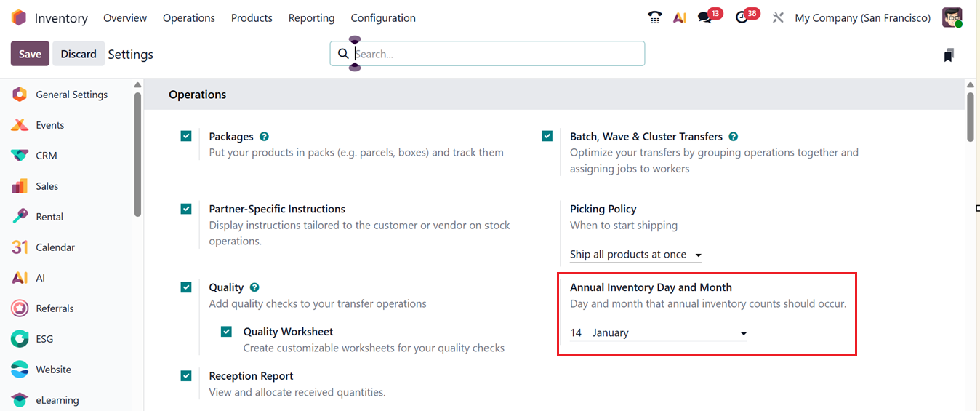
Task: Open the AI assistant icon in top bar
Action: tap(680, 17)
